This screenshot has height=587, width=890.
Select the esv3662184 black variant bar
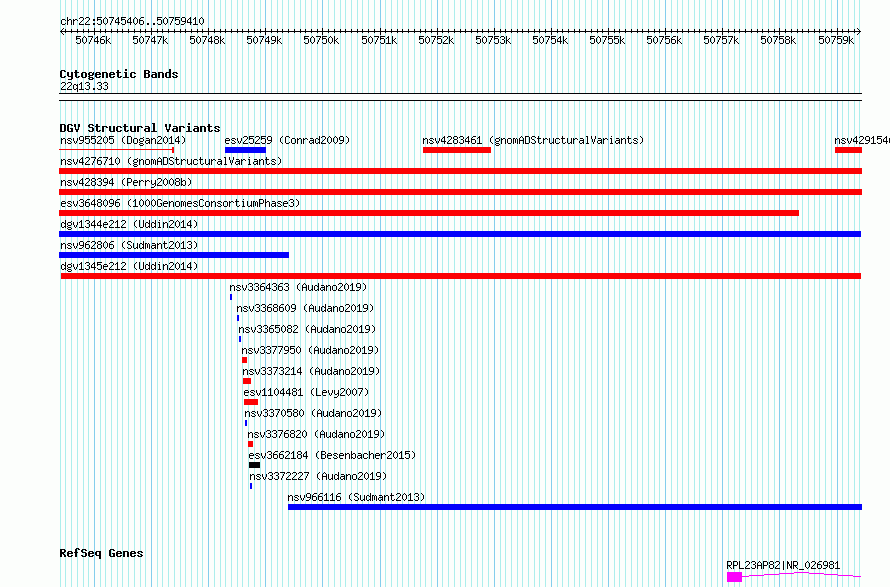pyautogui.click(x=254, y=465)
